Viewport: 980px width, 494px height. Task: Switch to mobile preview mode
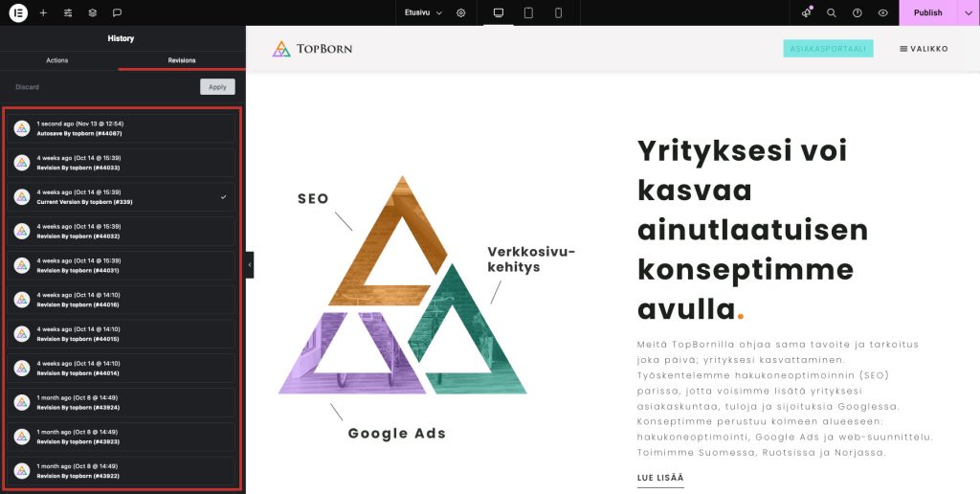coord(558,12)
